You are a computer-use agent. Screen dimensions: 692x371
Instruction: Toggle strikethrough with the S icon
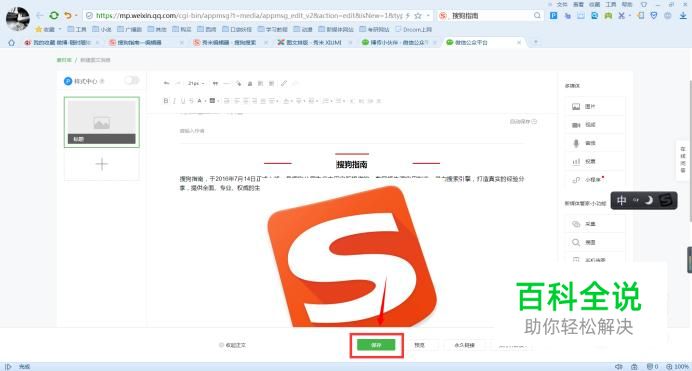click(191, 101)
